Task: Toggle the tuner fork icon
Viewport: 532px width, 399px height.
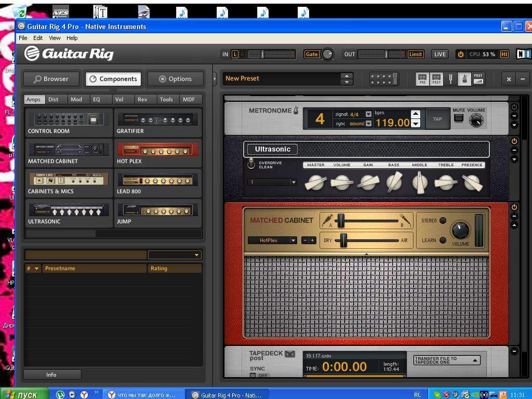Action: [450, 79]
